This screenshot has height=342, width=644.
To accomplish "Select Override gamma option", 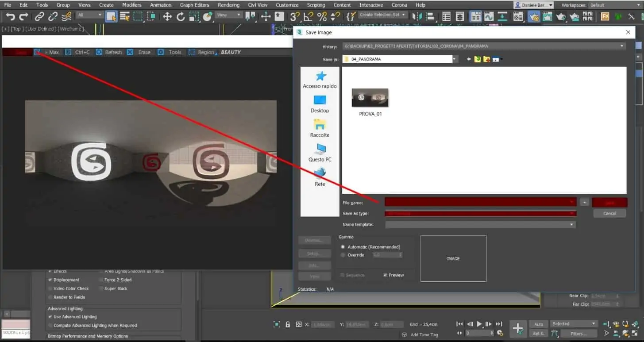I will pos(353,255).
